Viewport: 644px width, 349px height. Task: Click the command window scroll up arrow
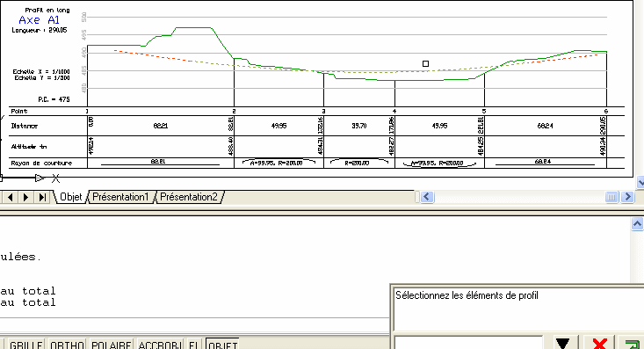tap(637, 223)
